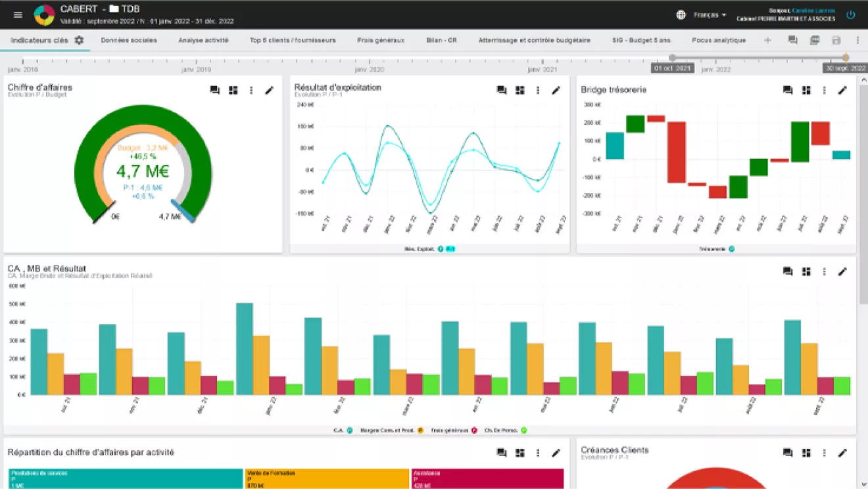This screenshot has height=489, width=868.
Task: Click the 30 sept. 2022 timeline handle
Action: [846, 58]
